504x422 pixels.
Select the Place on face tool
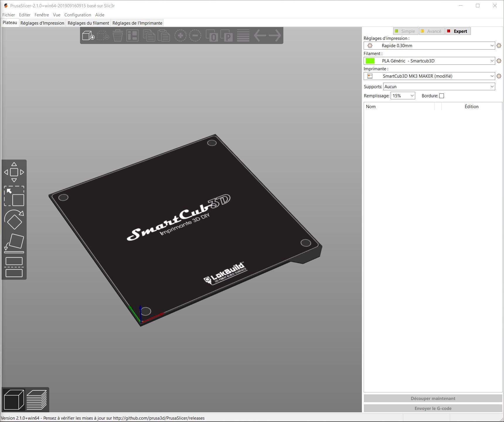(14, 243)
